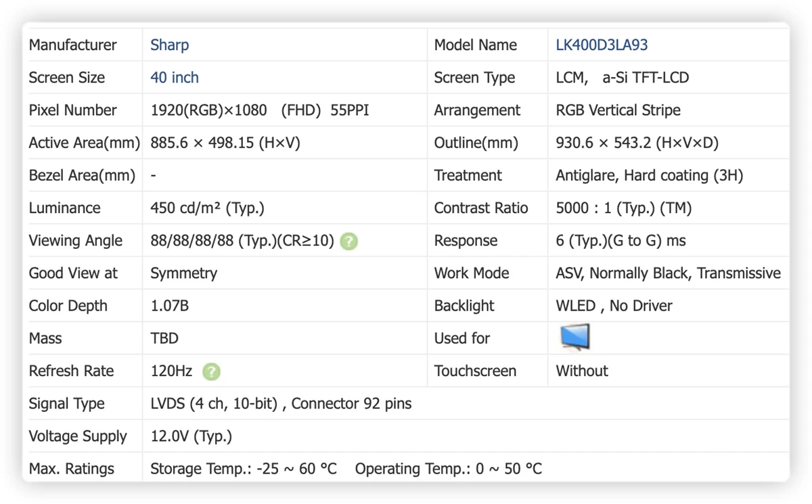Screen dimensions: 812x504
Task: Click the 1.07B color depth value
Action: click(169, 306)
